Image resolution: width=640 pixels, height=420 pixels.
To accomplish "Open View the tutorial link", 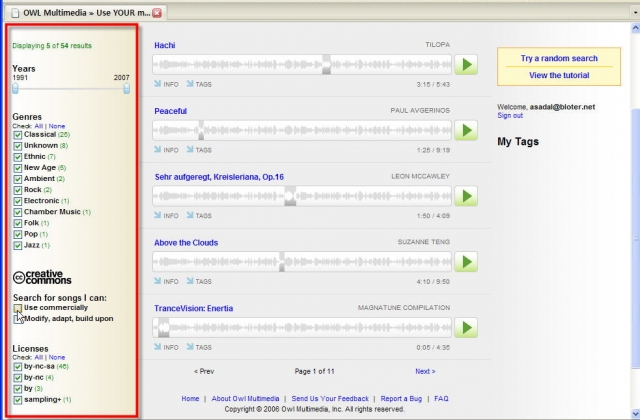I will [x=559, y=75].
